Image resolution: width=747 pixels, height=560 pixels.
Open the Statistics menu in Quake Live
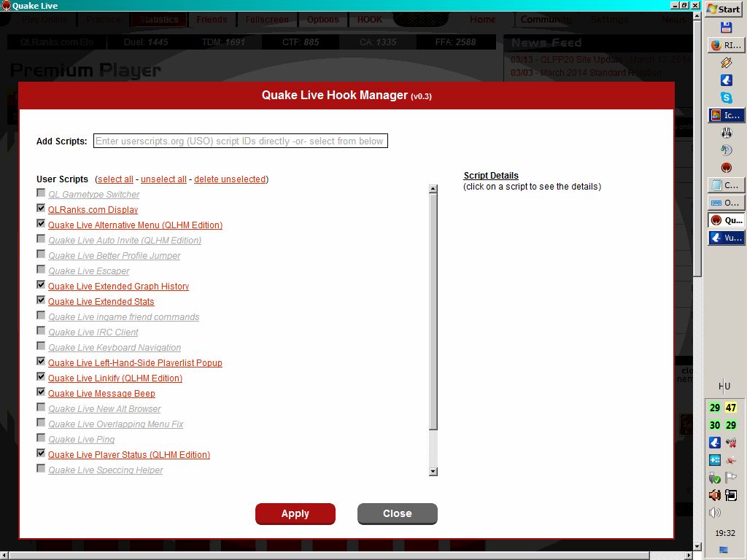coord(159,20)
